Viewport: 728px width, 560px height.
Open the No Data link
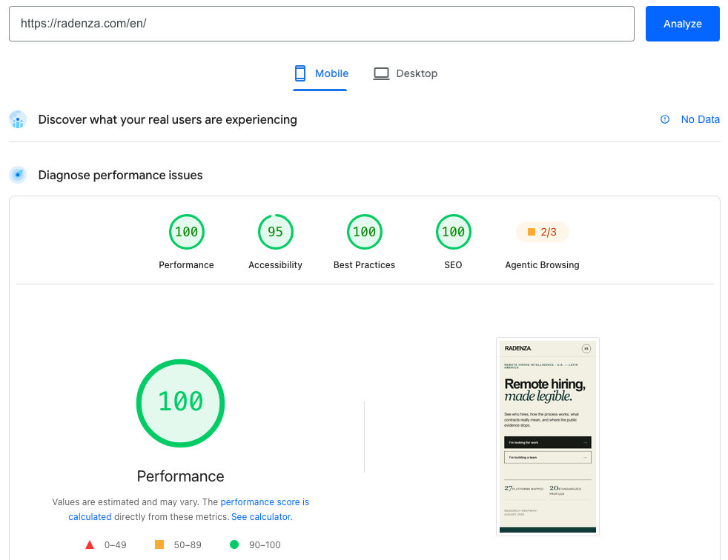[700, 120]
